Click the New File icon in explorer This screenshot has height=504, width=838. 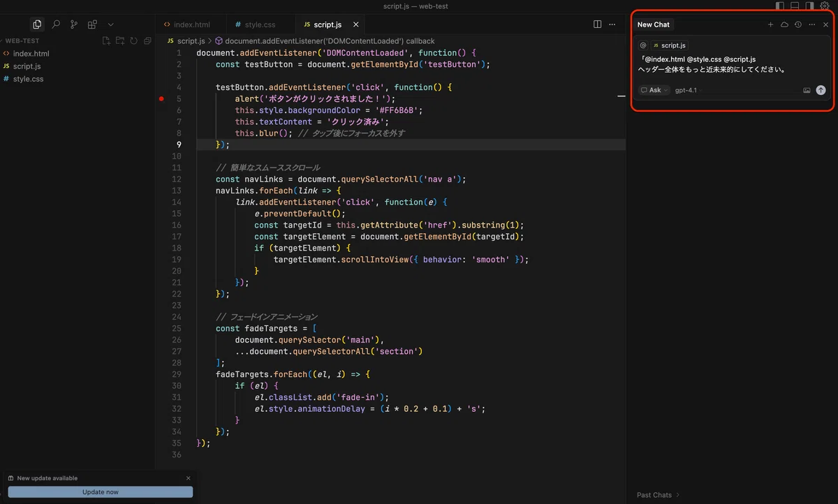[x=106, y=41]
